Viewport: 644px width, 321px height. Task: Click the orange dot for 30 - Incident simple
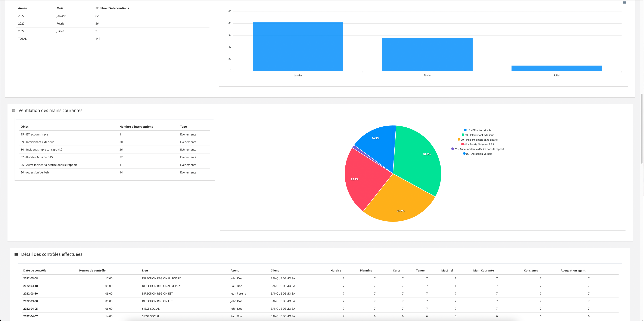[x=459, y=140]
